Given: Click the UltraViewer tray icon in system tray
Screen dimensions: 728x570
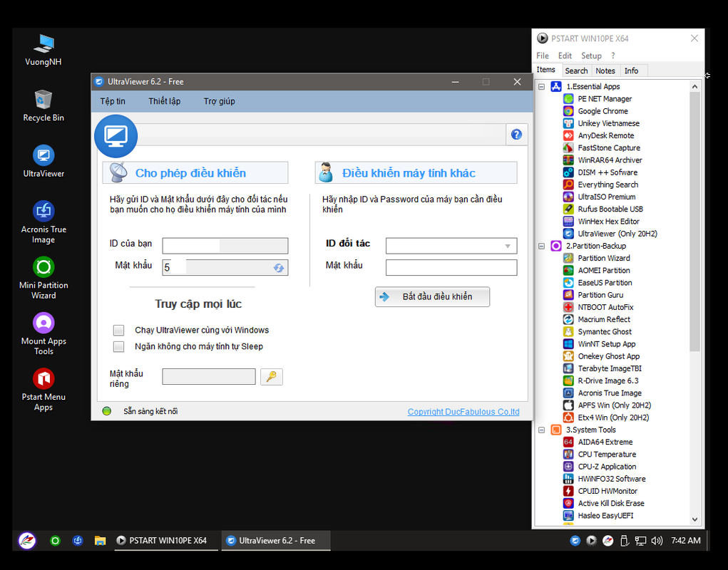Looking at the screenshot, I should (x=575, y=540).
